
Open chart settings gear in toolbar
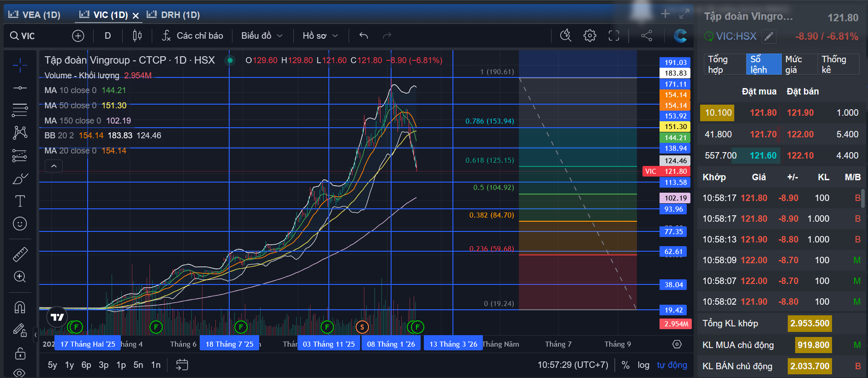589,35
